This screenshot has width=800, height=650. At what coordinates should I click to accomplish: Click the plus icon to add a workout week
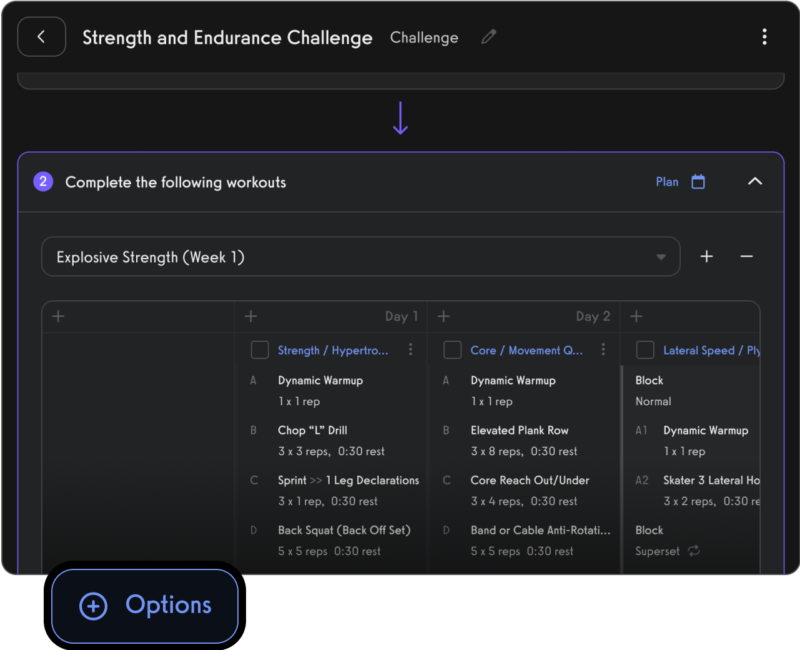[706, 256]
